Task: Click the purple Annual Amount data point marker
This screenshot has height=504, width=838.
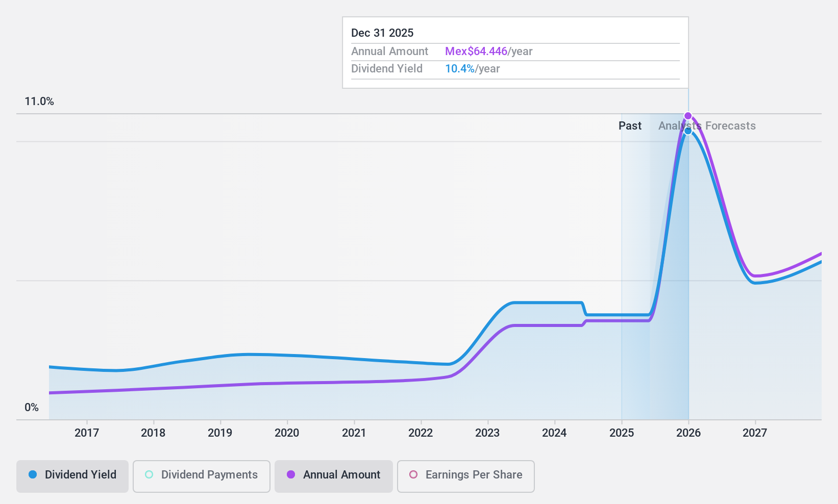Action: click(688, 116)
